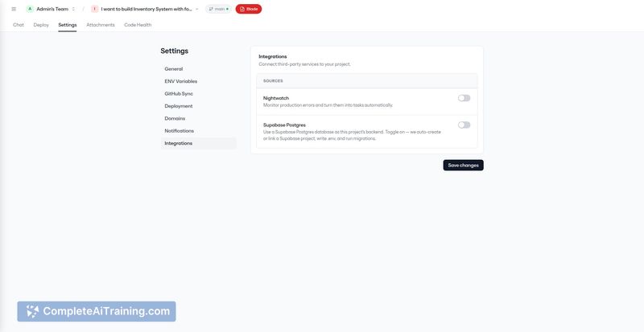The height and width of the screenshot is (332, 644).
Task: Open Notifications settings section
Action: click(199, 130)
